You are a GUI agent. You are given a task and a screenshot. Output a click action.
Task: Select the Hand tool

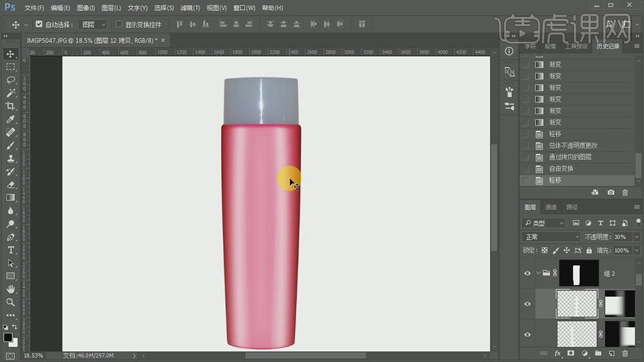pyautogui.click(x=10, y=289)
